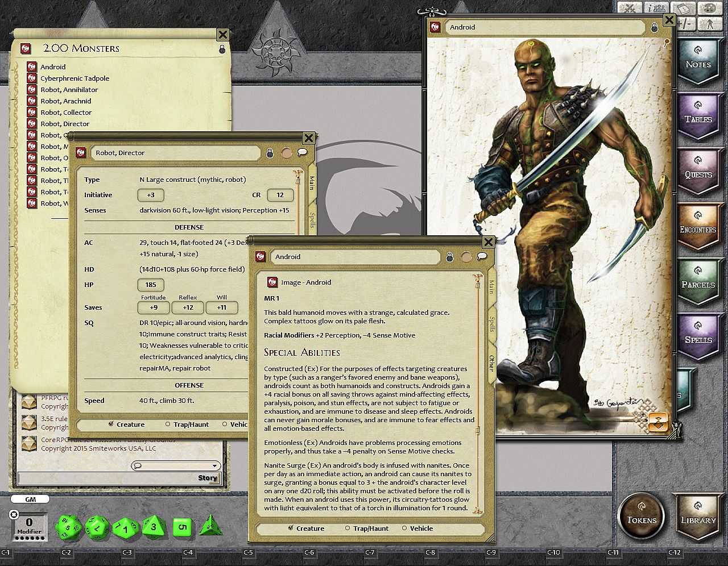This screenshot has height=566, width=728.
Task: Open the Library button
Action: 697,515
